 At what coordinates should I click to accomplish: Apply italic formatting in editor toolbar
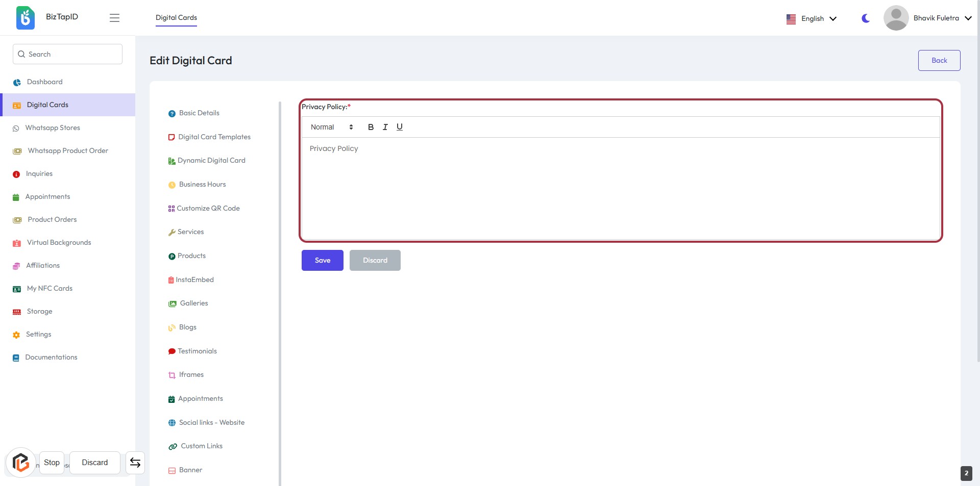click(x=385, y=127)
